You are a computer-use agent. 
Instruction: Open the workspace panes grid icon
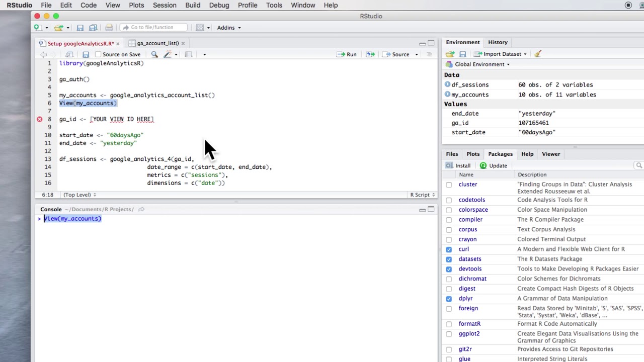tap(200, 28)
